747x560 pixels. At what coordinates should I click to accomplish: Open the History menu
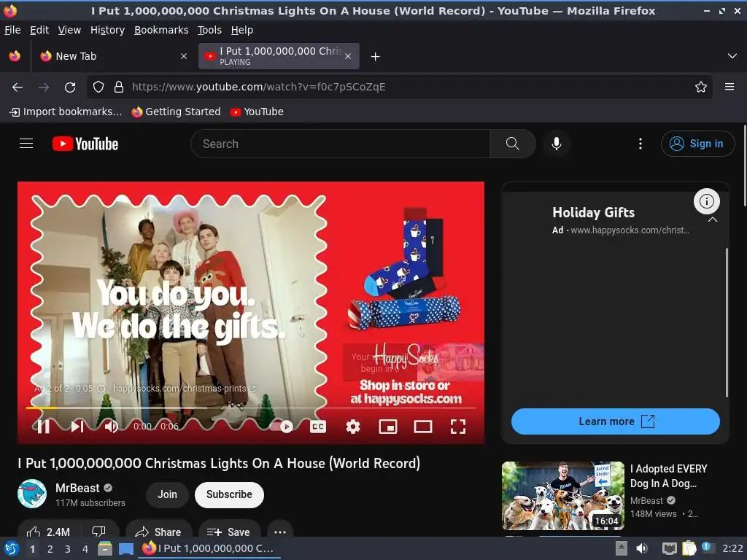(x=107, y=30)
